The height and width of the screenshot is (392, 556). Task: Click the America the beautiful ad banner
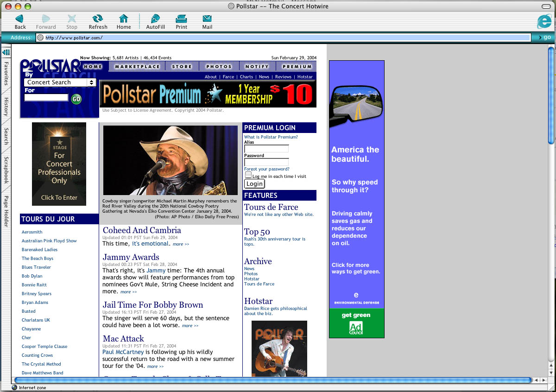(356, 199)
